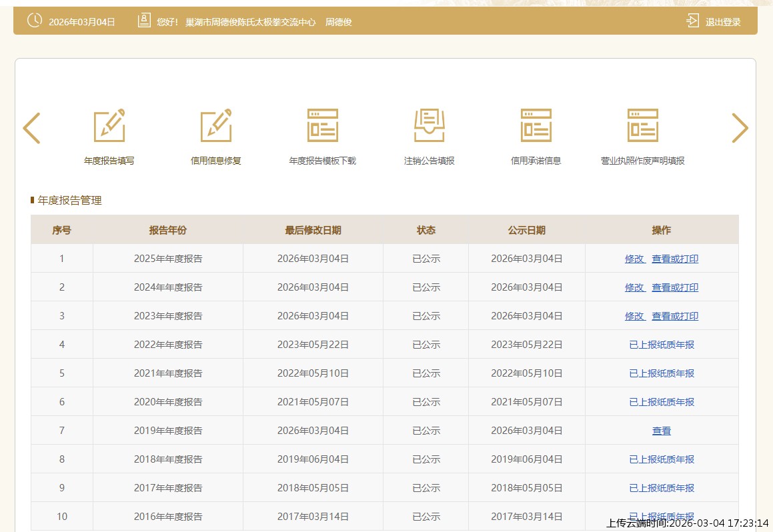Screen dimensions: 773x532
Task: Select the 年度报告填写 menu label
Action: (x=109, y=161)
